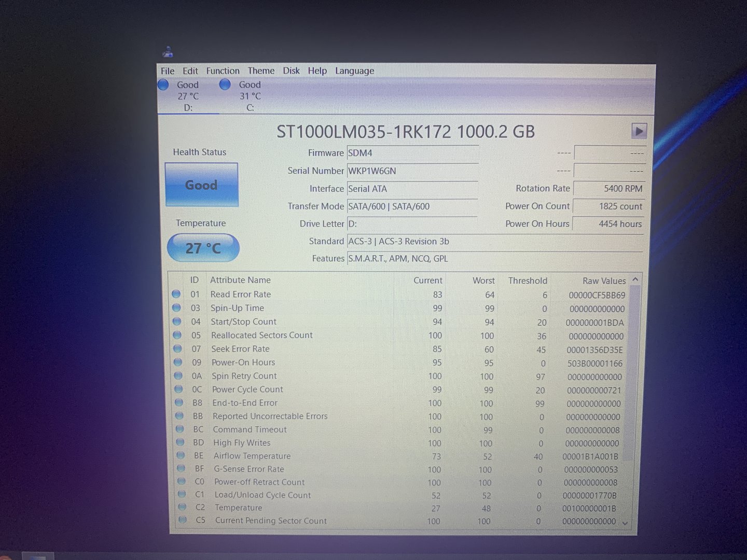Open the Disk menu
747x560 pixels.
[291, 71]
